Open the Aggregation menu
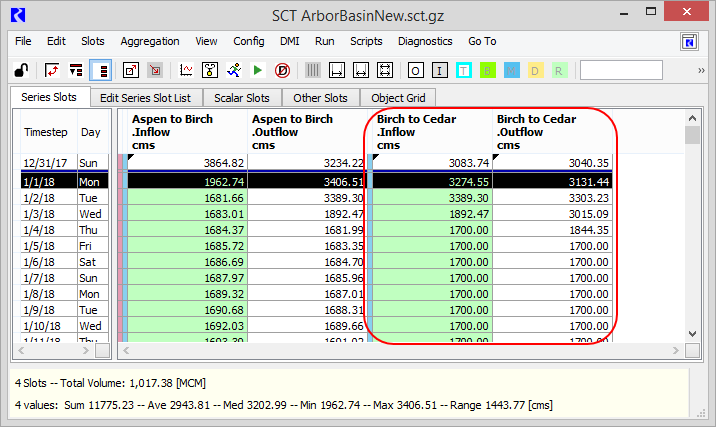 (x=150, y=41)
